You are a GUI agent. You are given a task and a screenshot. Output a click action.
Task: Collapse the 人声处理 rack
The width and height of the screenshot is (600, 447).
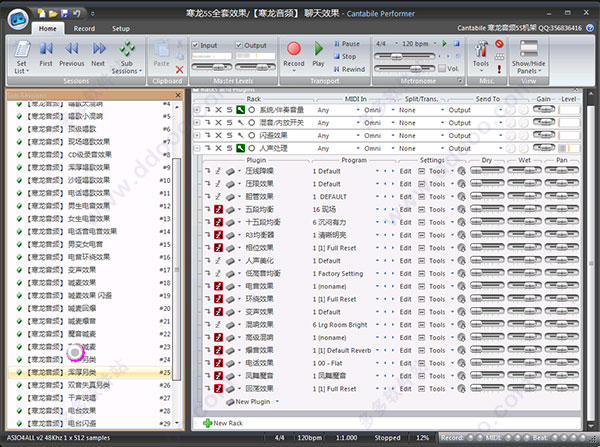(197, 148)
